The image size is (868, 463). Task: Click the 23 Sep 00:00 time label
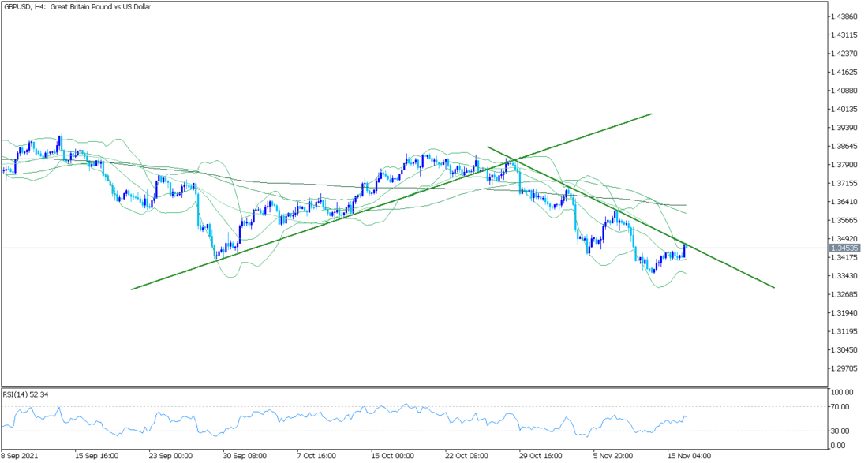tap(171, 456)
